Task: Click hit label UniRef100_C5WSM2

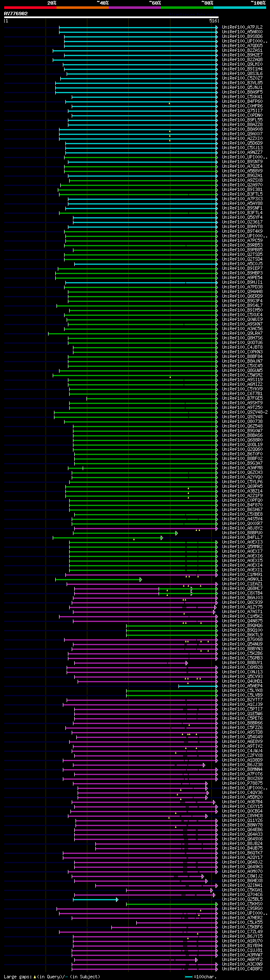Action: point(242,375)
